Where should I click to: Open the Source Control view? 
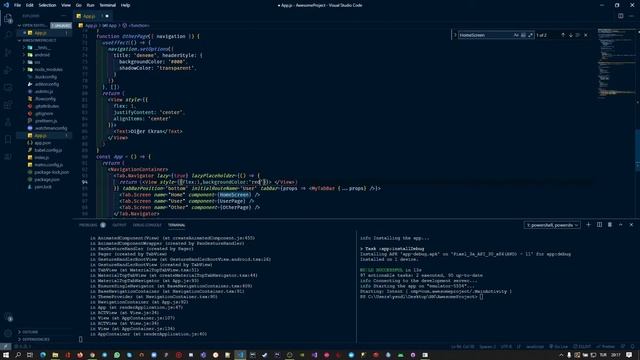[x=8, y=53]
